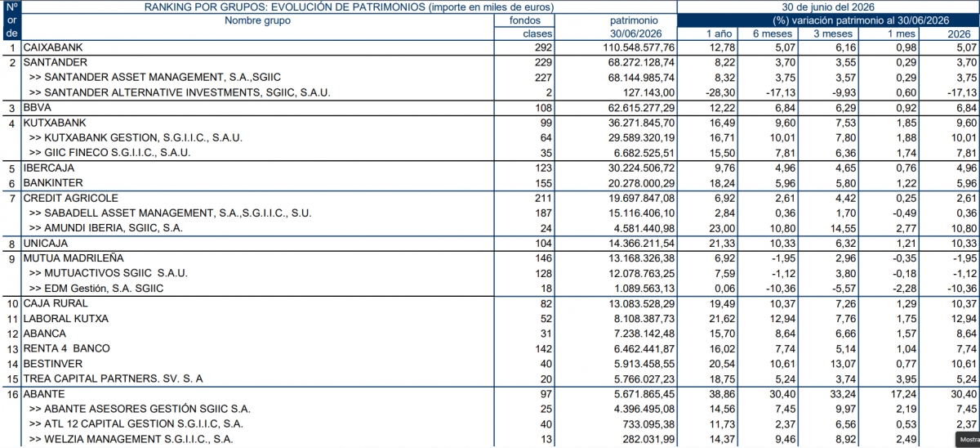This screenshot has height=448, width=980.
Task: Select the ABANTE group name
Action: (46, 393)
